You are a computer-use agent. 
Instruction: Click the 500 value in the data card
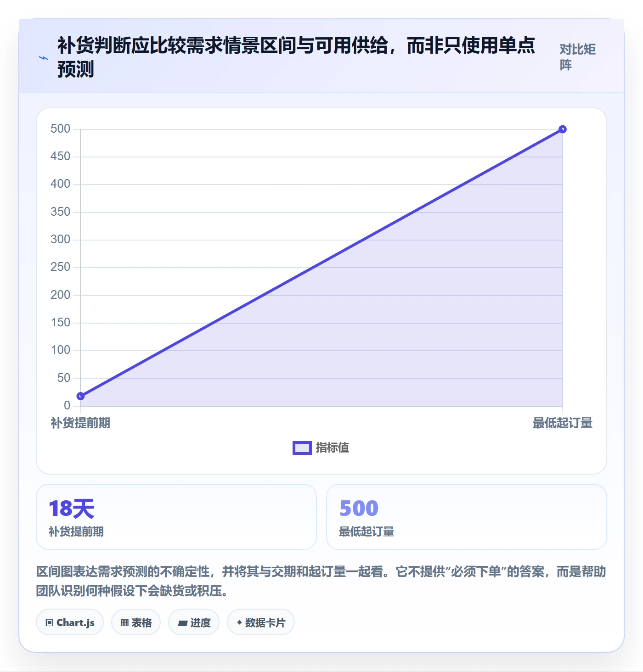[x=359, y=509]
